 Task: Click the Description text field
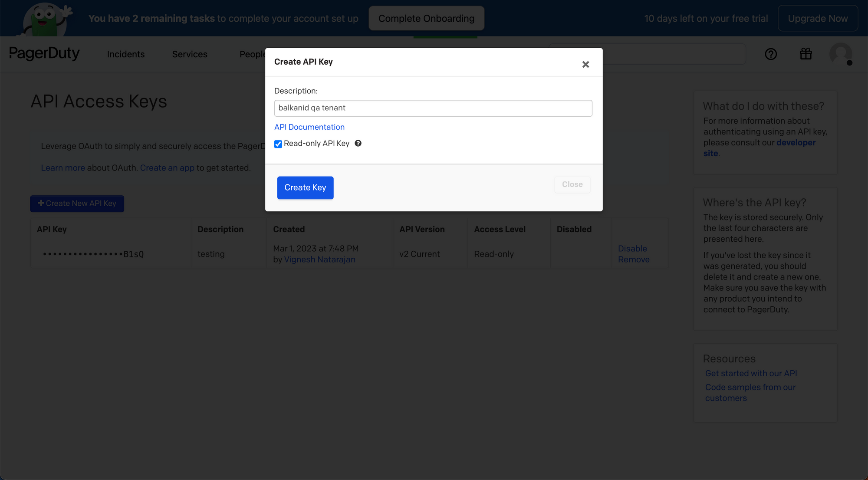(433, 108)
